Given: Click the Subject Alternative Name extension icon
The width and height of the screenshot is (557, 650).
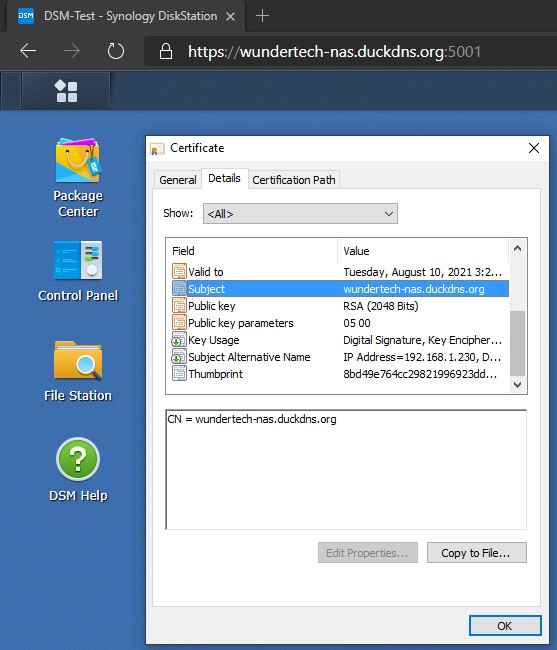Looking at the screenshot, I should (179, 357).
